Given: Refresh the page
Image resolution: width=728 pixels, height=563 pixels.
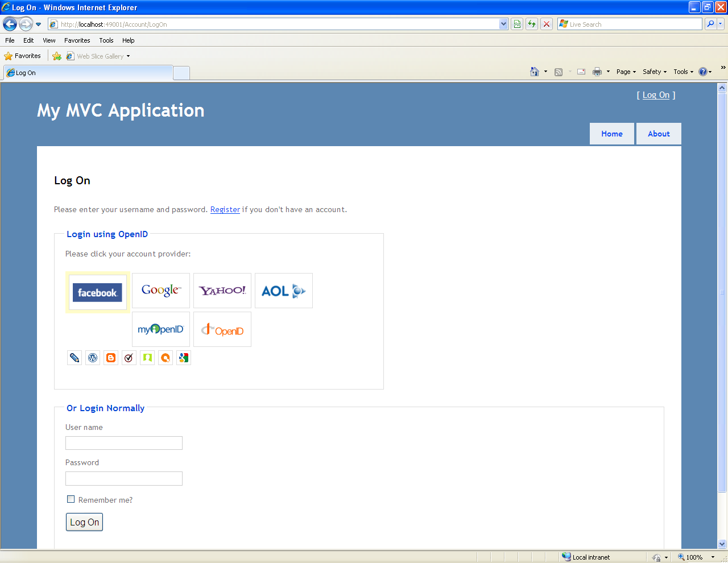Looking at the screenshot, I should pyautogui.click(x=532, y=24).
